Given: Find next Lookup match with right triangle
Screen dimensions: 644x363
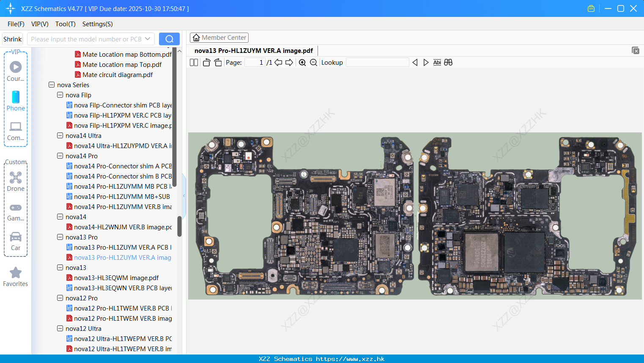Looking at the screenshot, I should tap(426, 63).
